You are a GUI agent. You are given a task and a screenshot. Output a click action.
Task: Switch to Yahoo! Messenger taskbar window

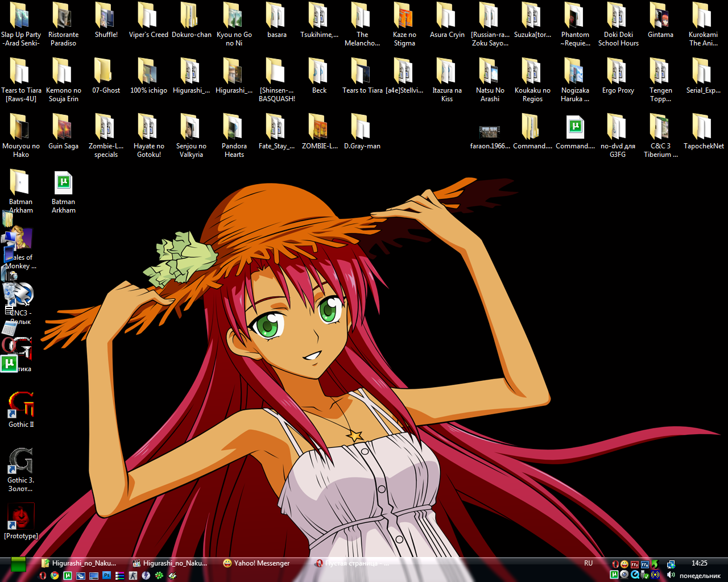tap(256, 563)
